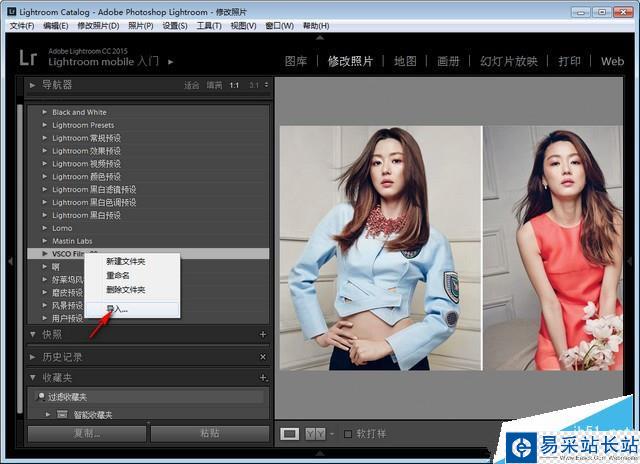640x464 pixels.
Task: Expand the 智能收藏夹 collection set
Action: (x=48, y=414)
